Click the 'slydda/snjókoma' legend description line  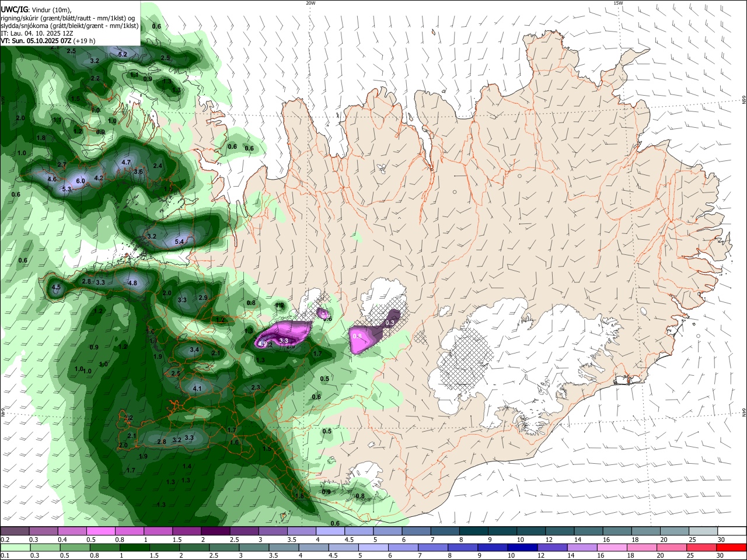(69, 26)
